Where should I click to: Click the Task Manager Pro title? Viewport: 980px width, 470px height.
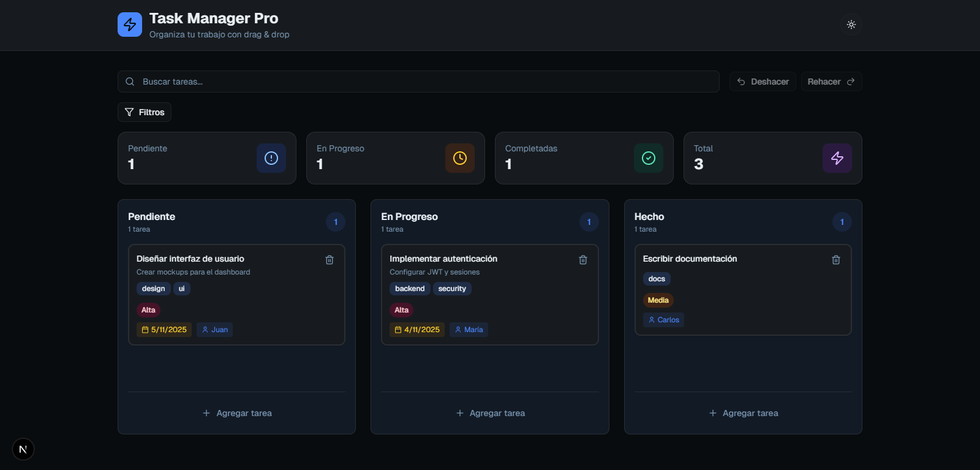click(x=214, y=18)
